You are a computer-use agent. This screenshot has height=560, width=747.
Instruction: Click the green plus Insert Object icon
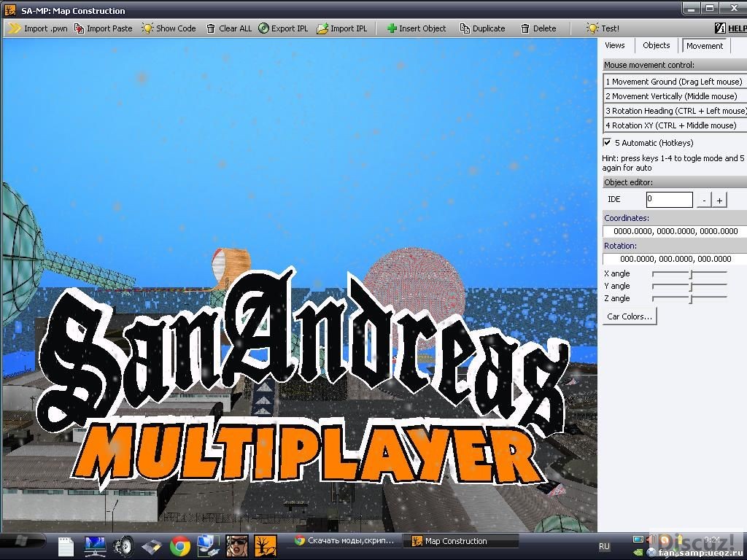point(392,28)
